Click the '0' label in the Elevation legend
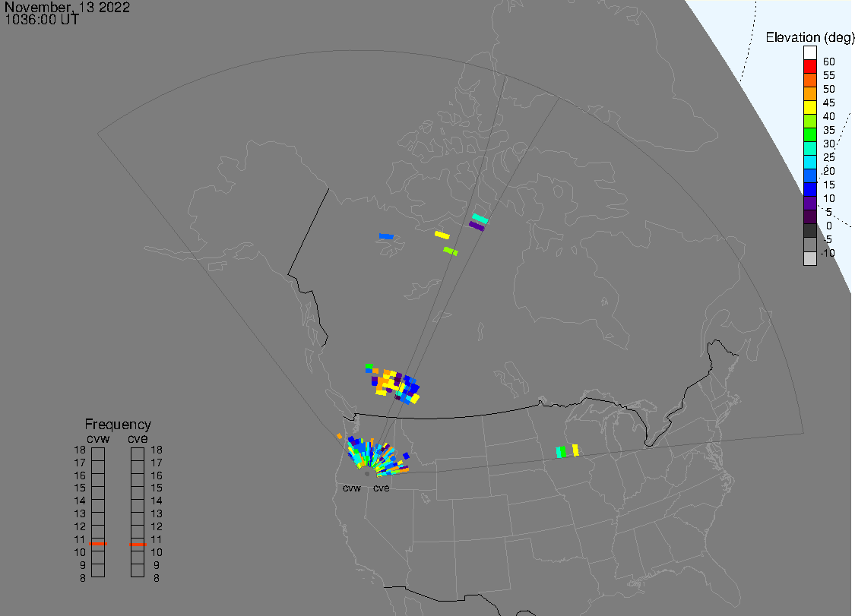Viewport: 855px width, 616px height. coord(829,226)
